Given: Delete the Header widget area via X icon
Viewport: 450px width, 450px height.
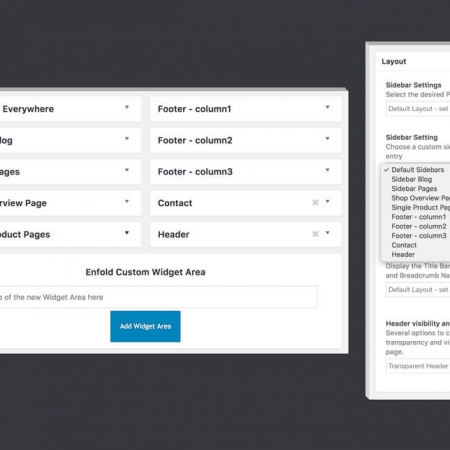Looking at the screenshot, I should 315,234.
